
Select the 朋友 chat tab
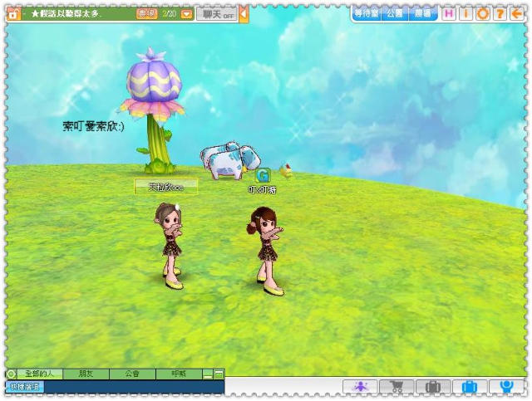click(x=86, y=374)
